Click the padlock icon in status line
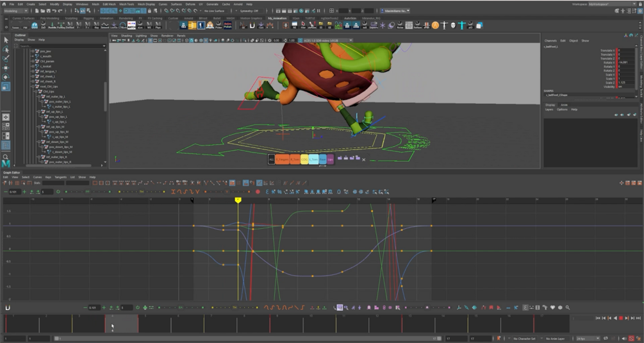 (x=149, y=11)
